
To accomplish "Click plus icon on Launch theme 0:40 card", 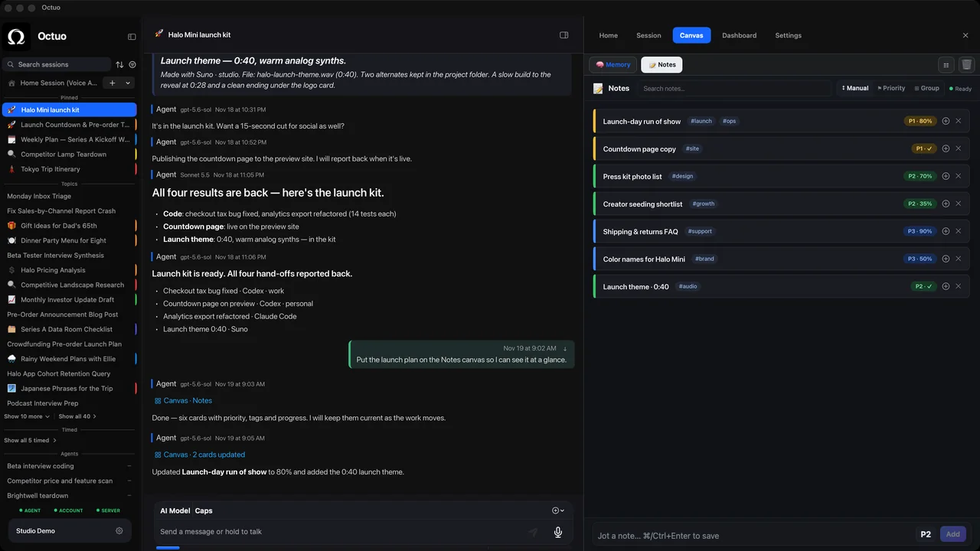I will click(946, 286).
